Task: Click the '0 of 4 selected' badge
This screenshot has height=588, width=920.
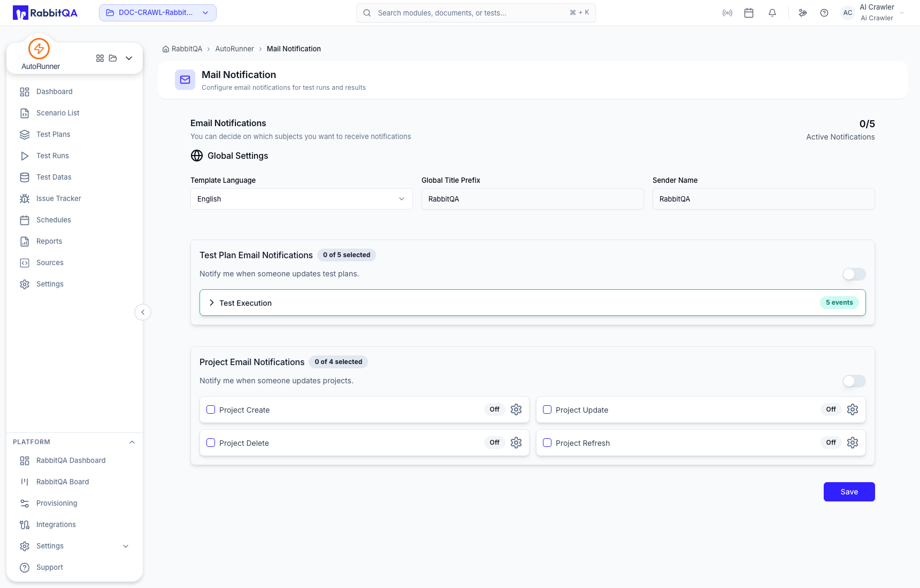Action: (x=339, y=362)
